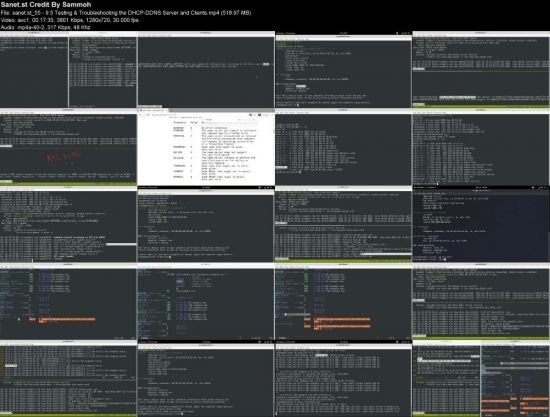Viewport: 550px width, 417px height.
Task: Open the thumbnail with two orange highlight bars
Action: (343, 301)
